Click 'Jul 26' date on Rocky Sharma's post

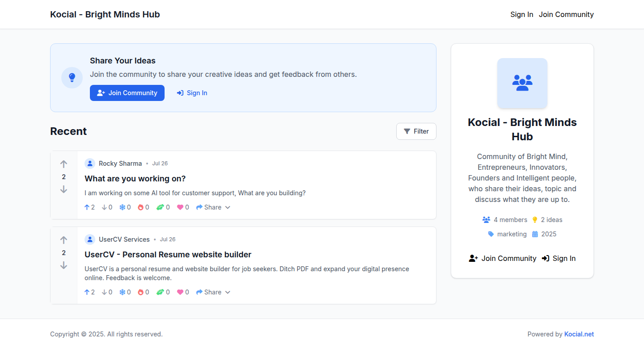tap(160, 164)
